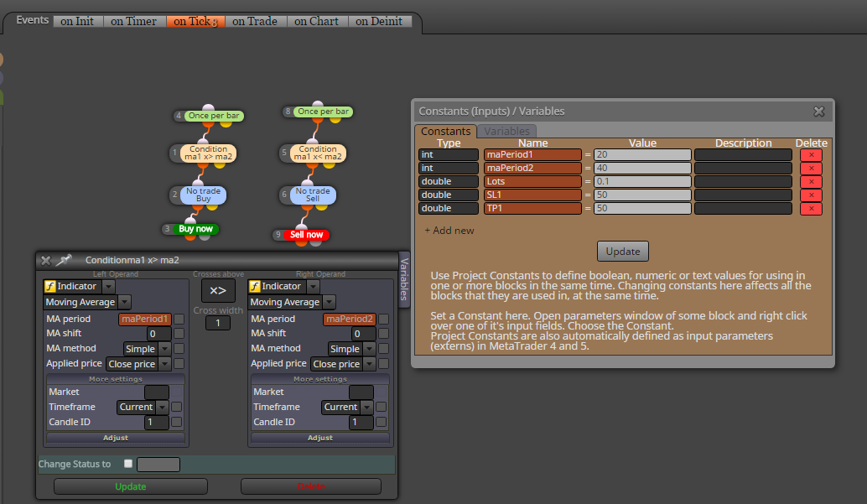Open the 'Condition ma1 x> ma2' block
867x504 pixels.
click(208, 153)
